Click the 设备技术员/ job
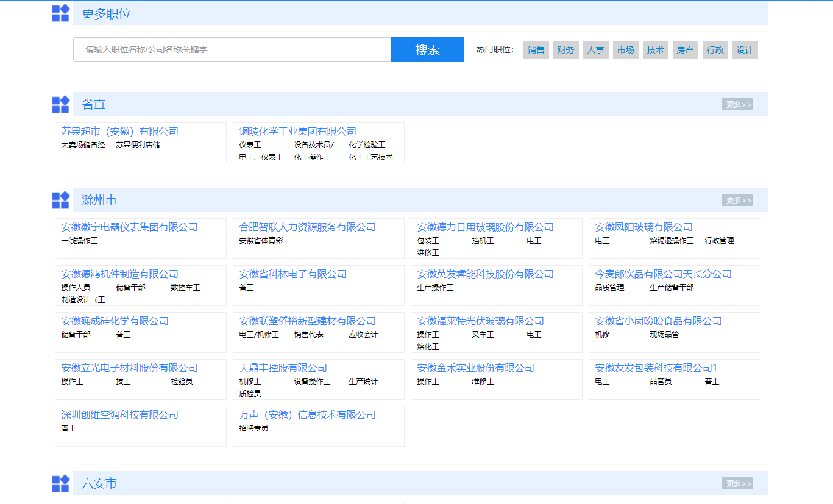This screenshot has height=504, width=833. 314,145
